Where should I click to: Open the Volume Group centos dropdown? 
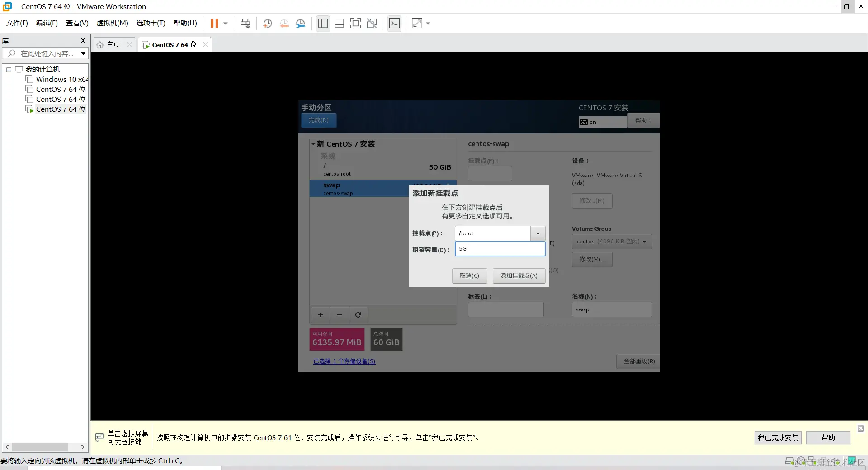coord(612,242)
